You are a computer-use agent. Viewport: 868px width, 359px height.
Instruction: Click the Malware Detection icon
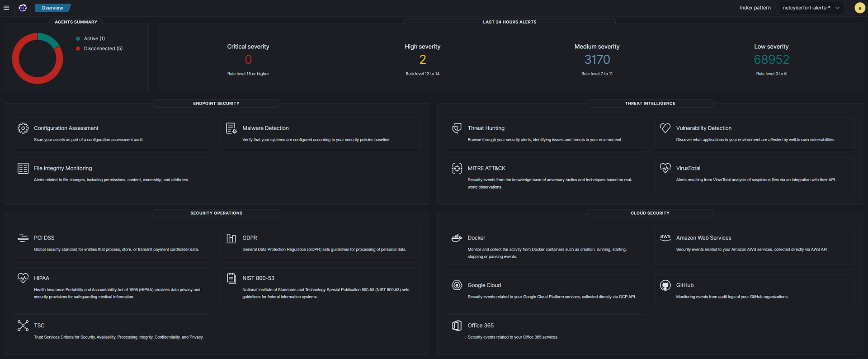click(x=231, y=128)
